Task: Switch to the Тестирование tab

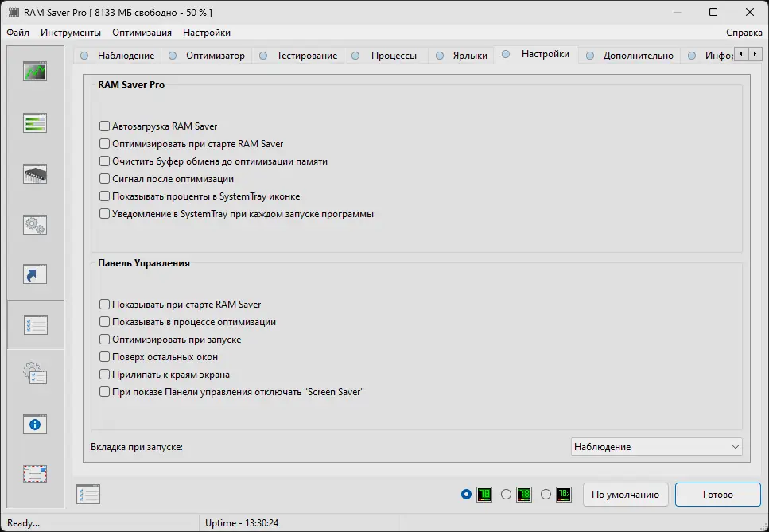Action: 298,56
